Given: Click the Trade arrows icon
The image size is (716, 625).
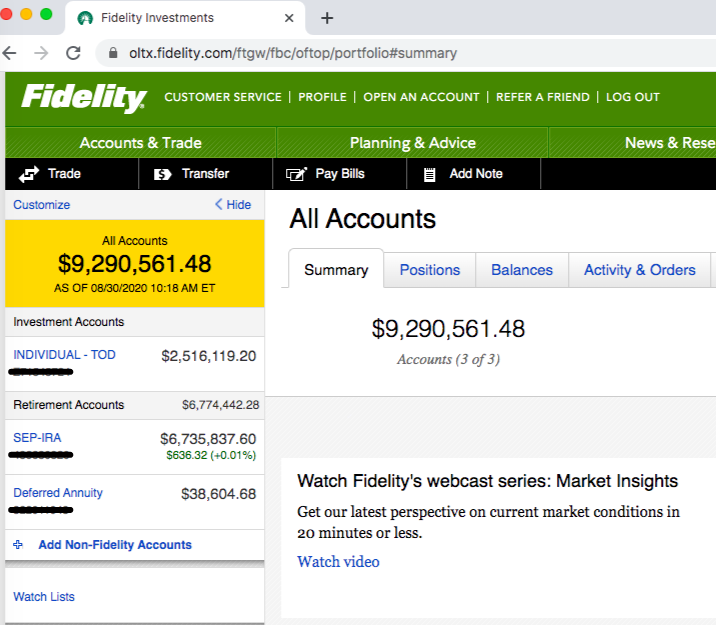Looking at the screenshot, I should 29,174.
